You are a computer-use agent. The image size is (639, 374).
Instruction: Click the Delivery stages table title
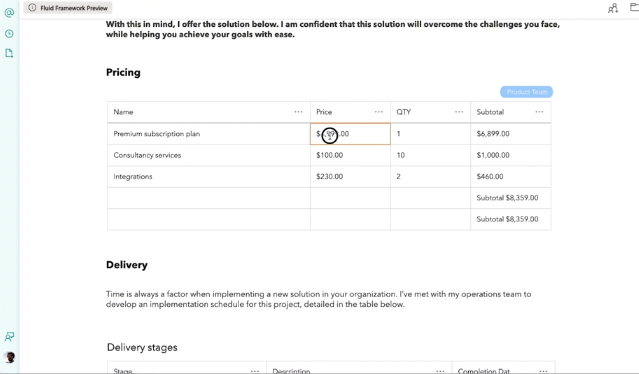pos(142,348)
